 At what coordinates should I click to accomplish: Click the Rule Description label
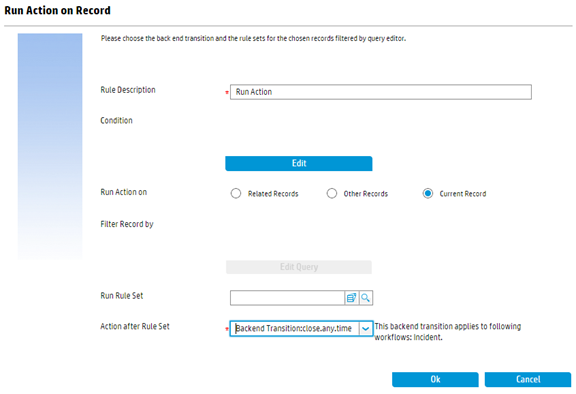[128, 90]
